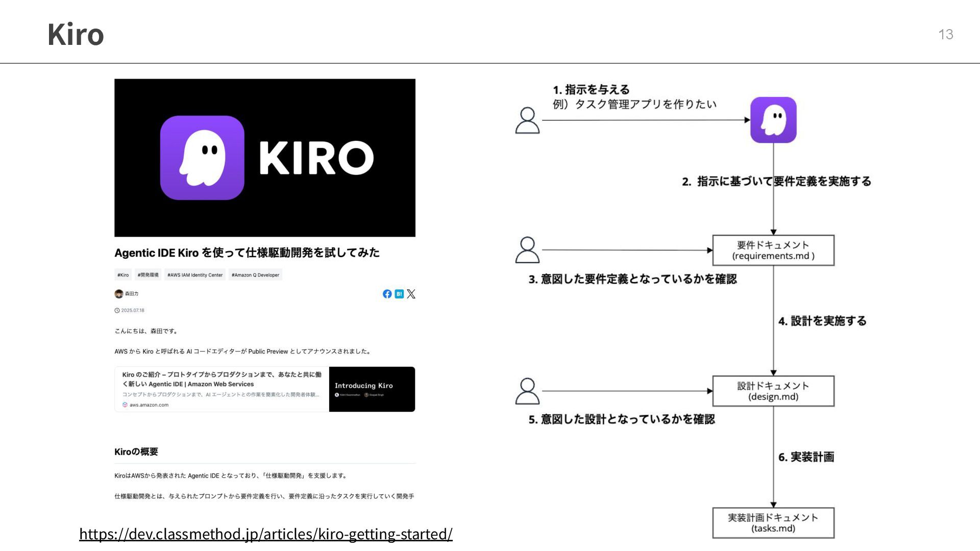Click the sentence KiroはAWSから発表された Agentic IDE
The width and height of the screenshot is (980, 551).
pyautogui.click(x=231, y=476)
